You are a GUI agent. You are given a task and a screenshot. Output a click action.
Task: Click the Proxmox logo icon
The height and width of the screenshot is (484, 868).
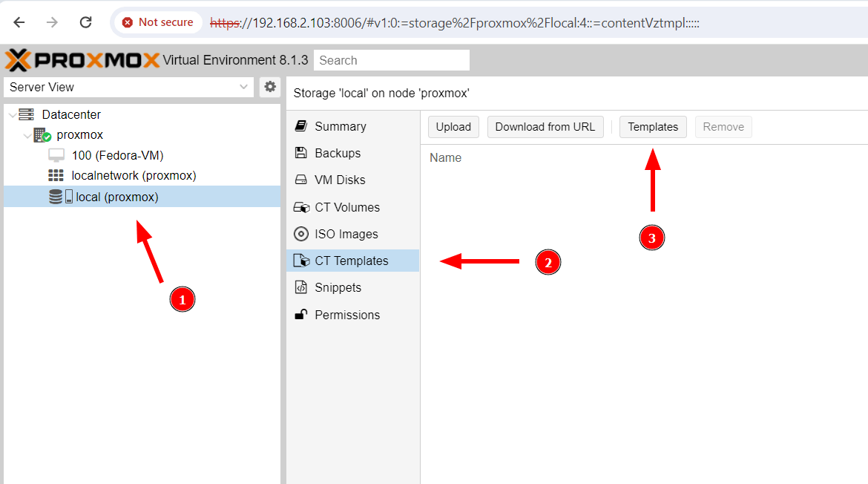pos(18,60)
